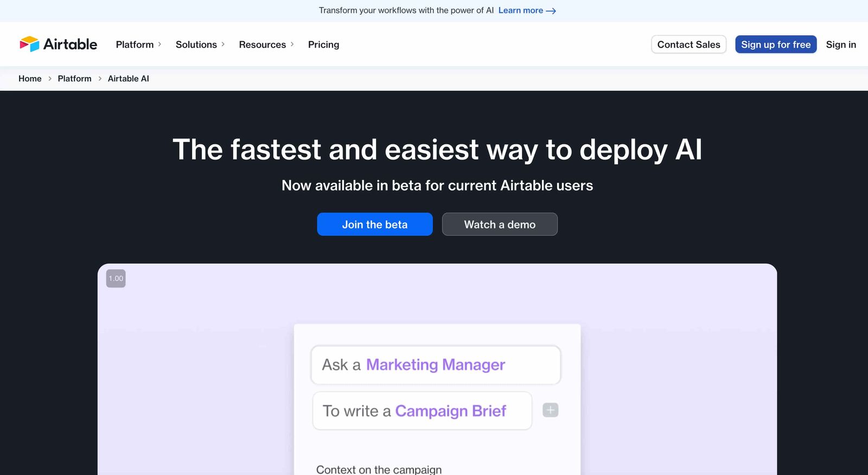
Task: Click the Contact Sales button
Action: (688, 45)
